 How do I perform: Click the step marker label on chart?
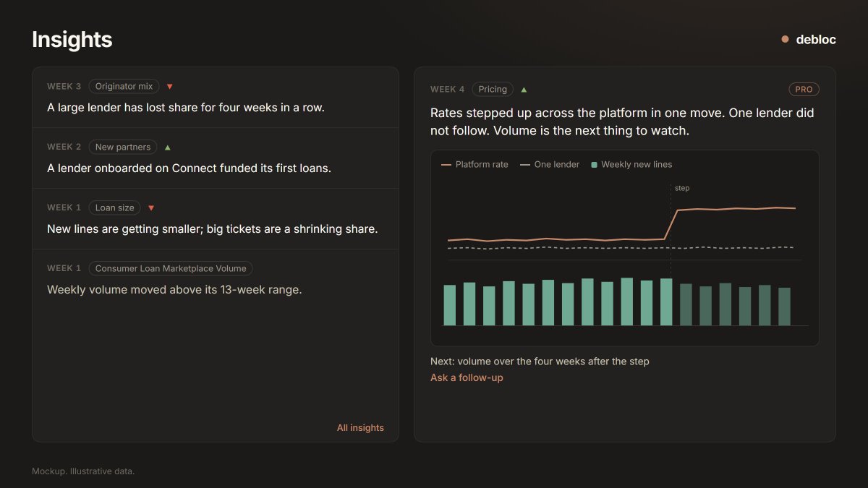pyautogui.click(x=682, y=188)
